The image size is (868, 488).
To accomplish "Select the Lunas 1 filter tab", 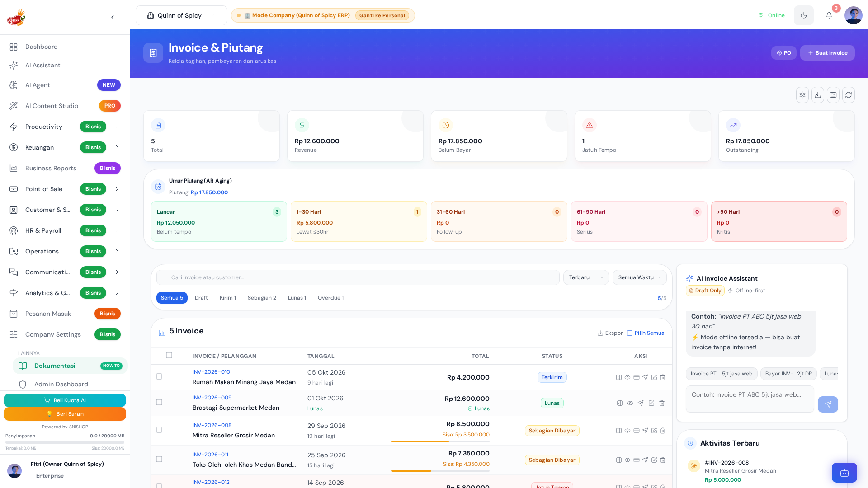I will (297, 298).
